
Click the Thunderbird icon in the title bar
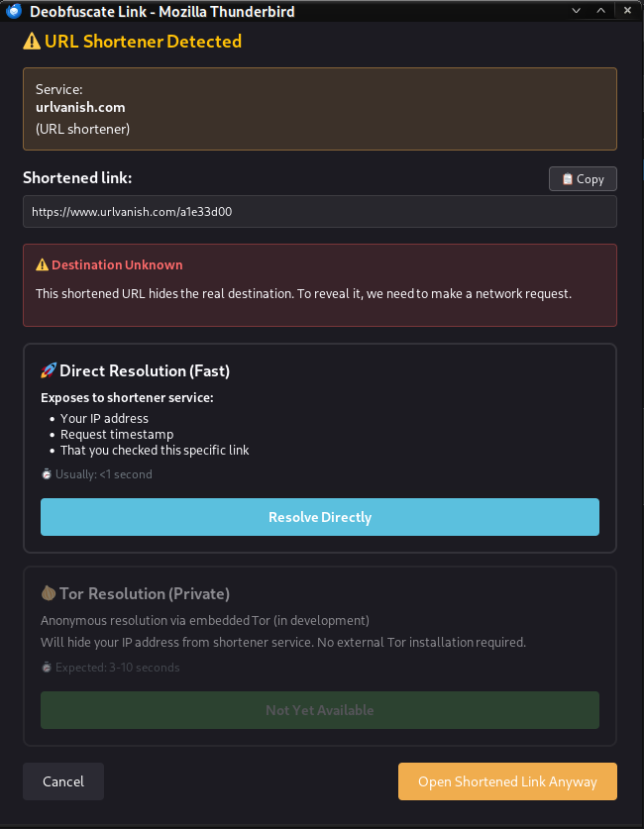pos(12,11)
